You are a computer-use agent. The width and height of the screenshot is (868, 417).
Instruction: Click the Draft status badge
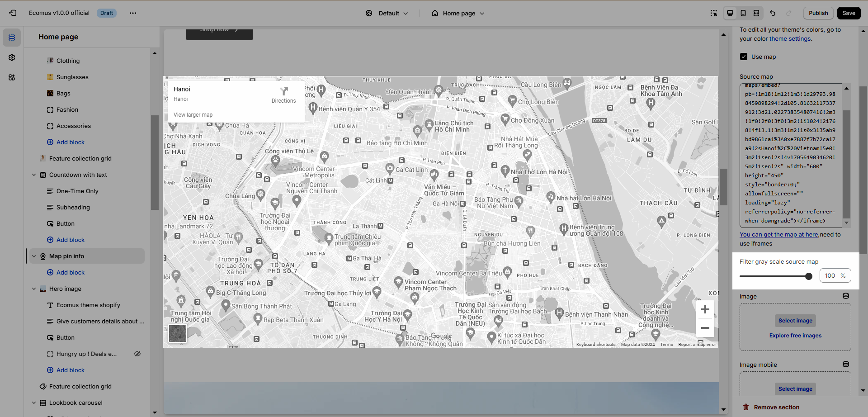(107, 13)
